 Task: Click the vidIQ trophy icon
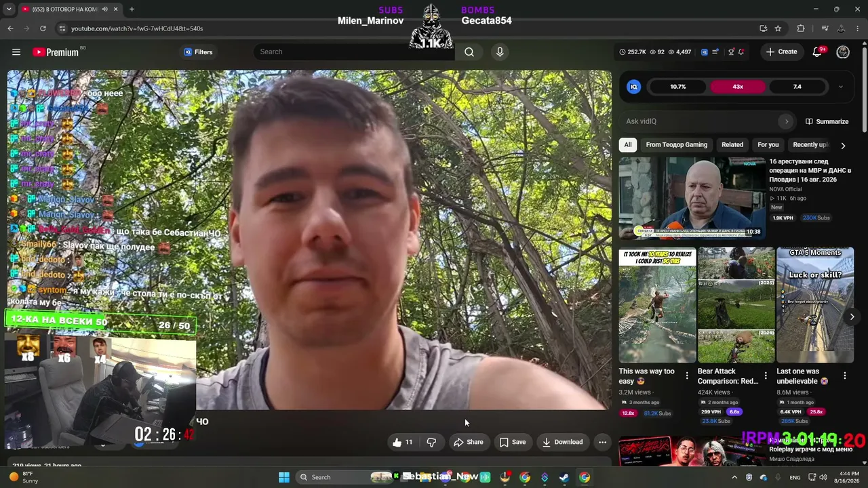coord(731,52)
